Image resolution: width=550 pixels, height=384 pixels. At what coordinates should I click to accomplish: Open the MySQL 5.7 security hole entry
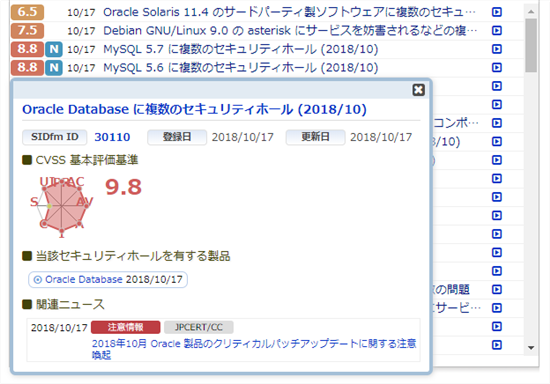click(x=241, y=49)
